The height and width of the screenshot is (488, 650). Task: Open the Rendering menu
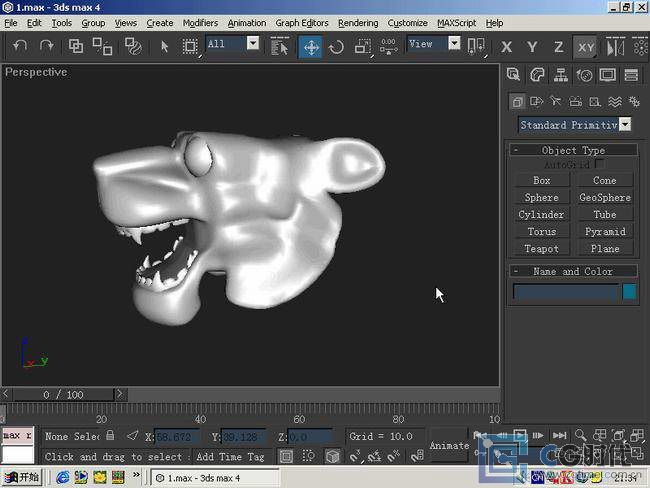[358, 23]
